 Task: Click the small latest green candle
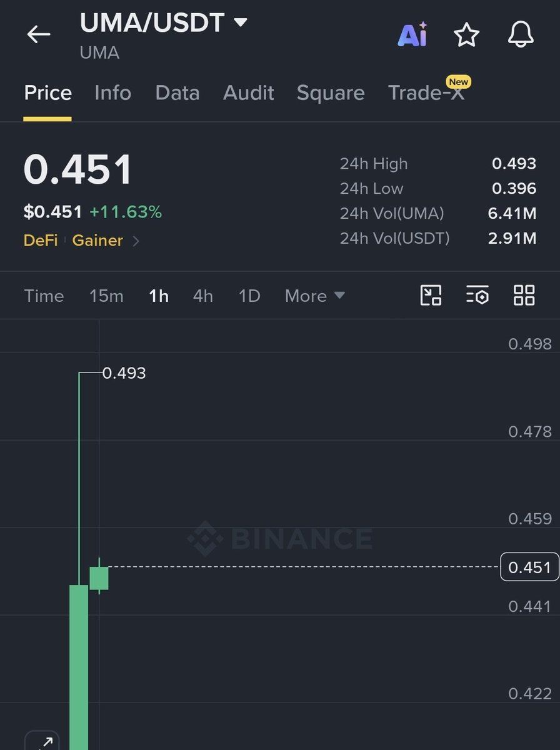coord(99,578)
